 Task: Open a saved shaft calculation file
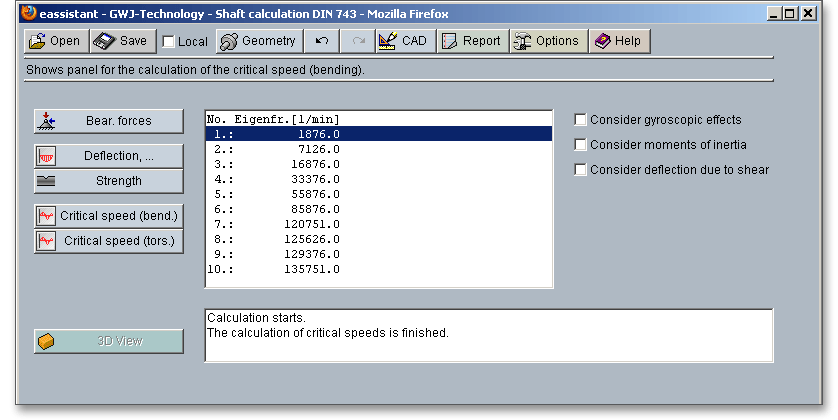pos(55,41)
